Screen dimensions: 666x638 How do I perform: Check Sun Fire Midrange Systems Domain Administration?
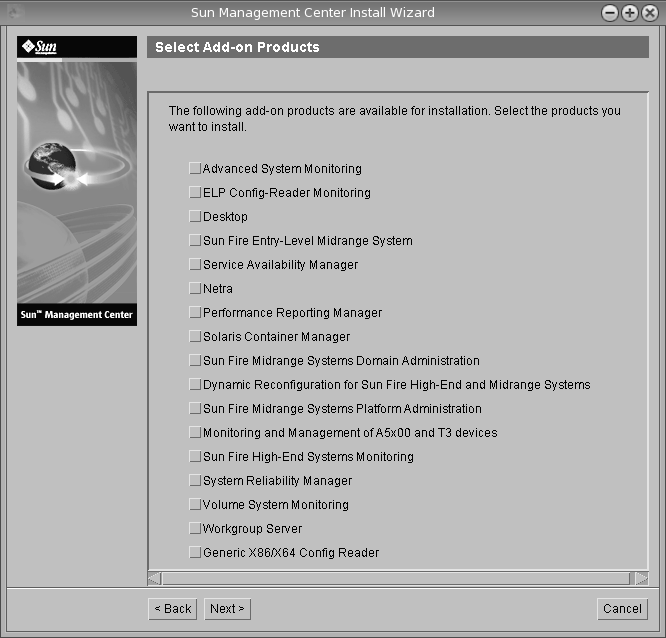coord(195,360)
